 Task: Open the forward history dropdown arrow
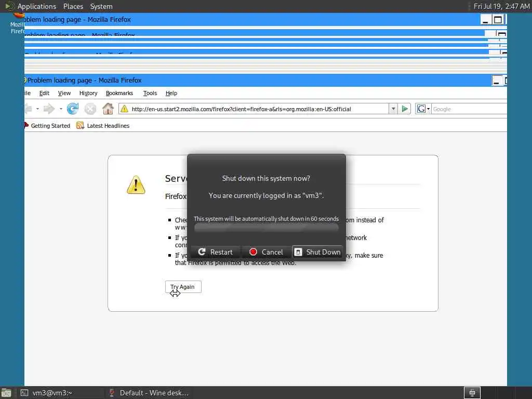[x=61, y=109]
